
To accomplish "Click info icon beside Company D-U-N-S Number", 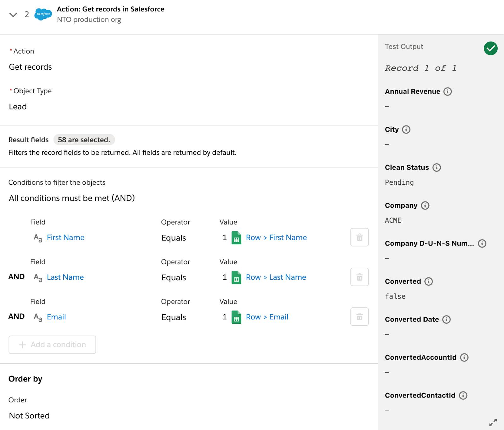I will pyautogui.click(x=482, y=243).
